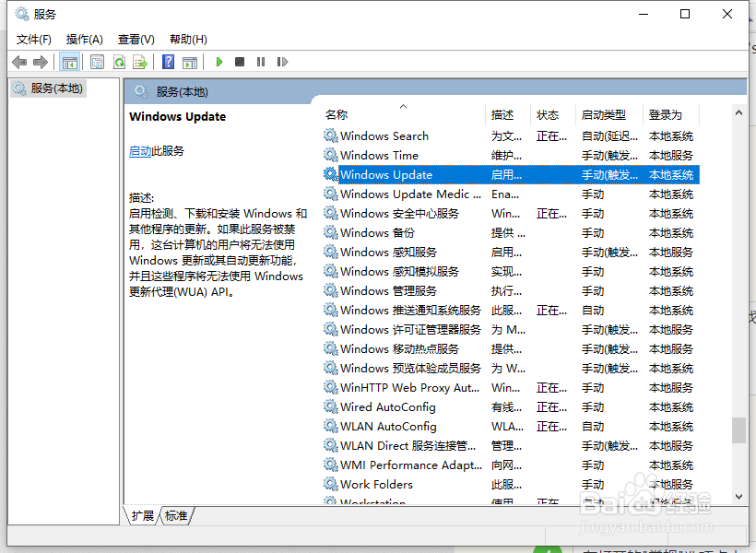
Task: Open the 帮助(H) menu
Action: 188,39
